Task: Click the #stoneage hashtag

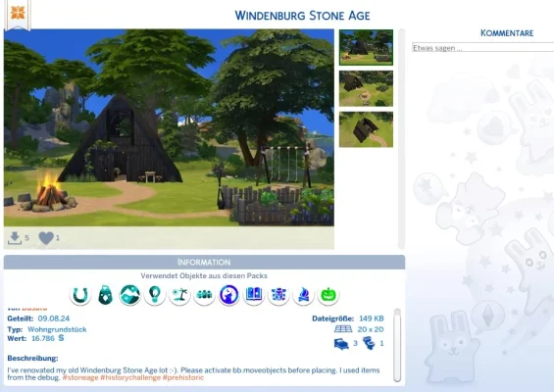Action: pos(80,377)
